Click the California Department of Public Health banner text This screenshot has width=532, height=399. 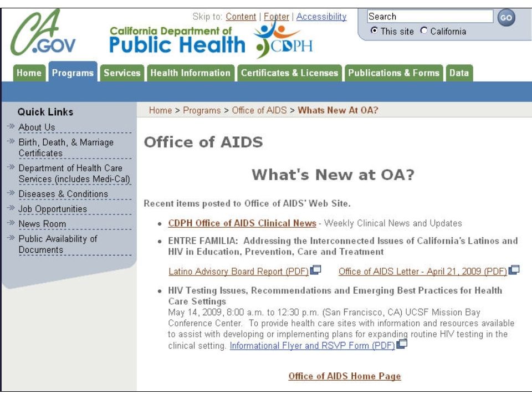(x=177, y=40)
